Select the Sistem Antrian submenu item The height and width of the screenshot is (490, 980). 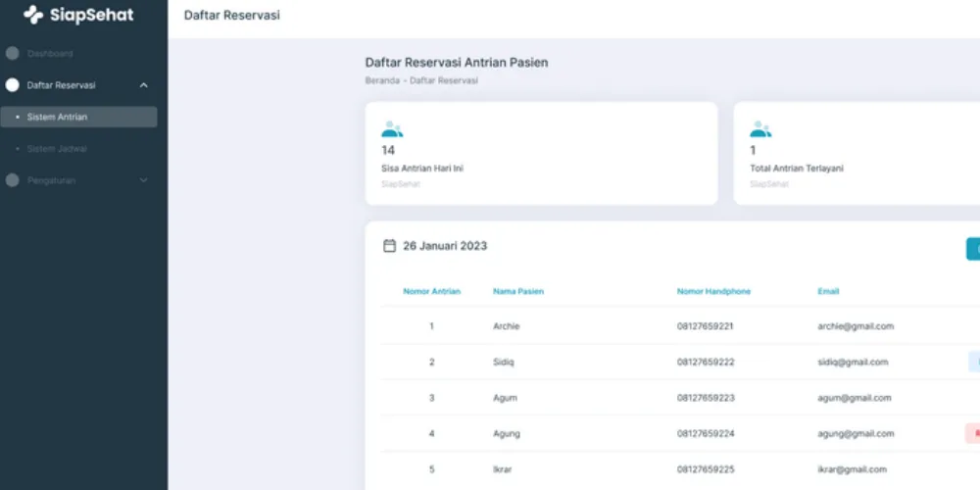tap(78, 117)
